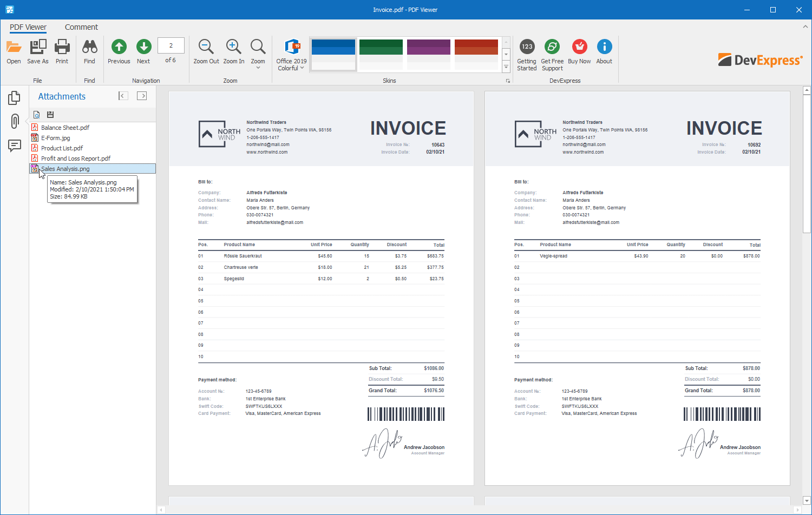Open the Getting Started icon
Image resolution: width=812 pixels, height=515 pixels.
point(526,51)
